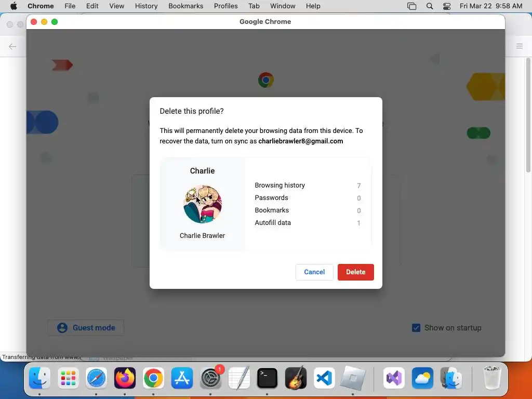Cancel the Delete this profile dialog
Image resolution: width=532 pixels, height=399 pixels.
pos(314,272)
